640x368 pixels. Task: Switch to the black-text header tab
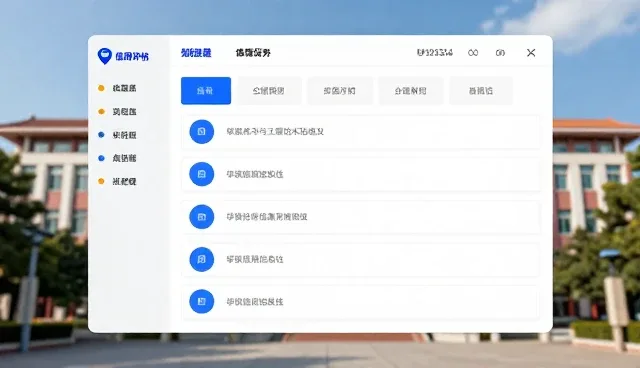click(x=253, y=53)
